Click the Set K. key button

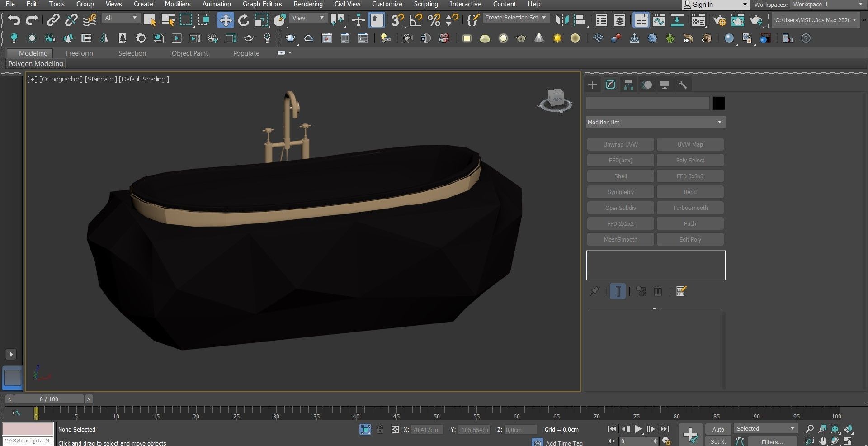(x=718, y=441)
